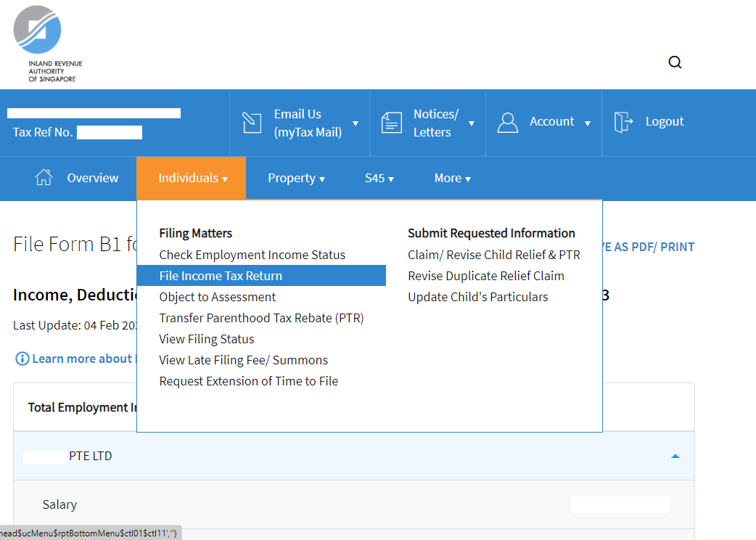Viewport: 756px width, 540px height.
Task: Click the Email Us envelope-pen icon
Action: (252, 123)
